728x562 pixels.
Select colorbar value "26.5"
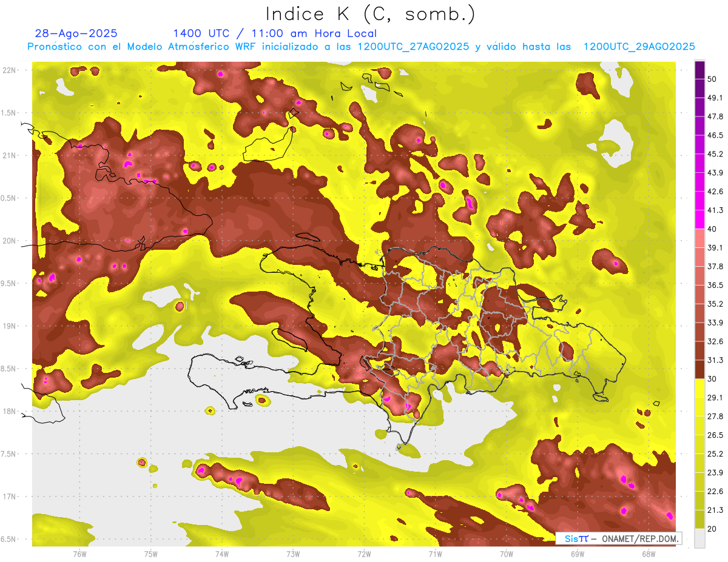click(x=716, y=435)
